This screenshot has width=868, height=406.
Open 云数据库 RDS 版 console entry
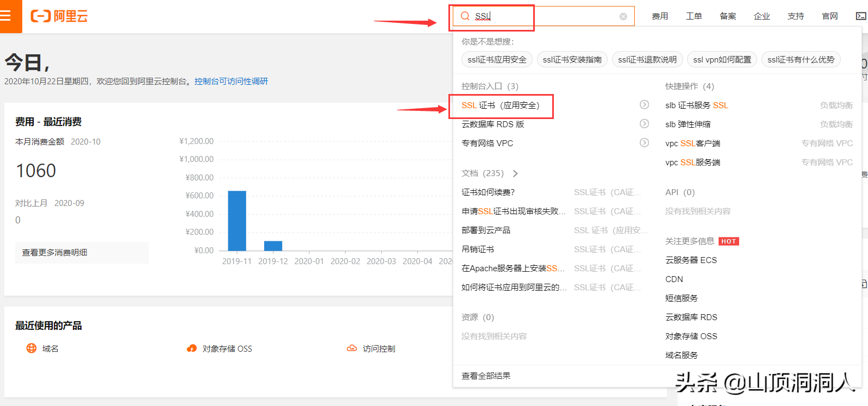click(492, 124)
